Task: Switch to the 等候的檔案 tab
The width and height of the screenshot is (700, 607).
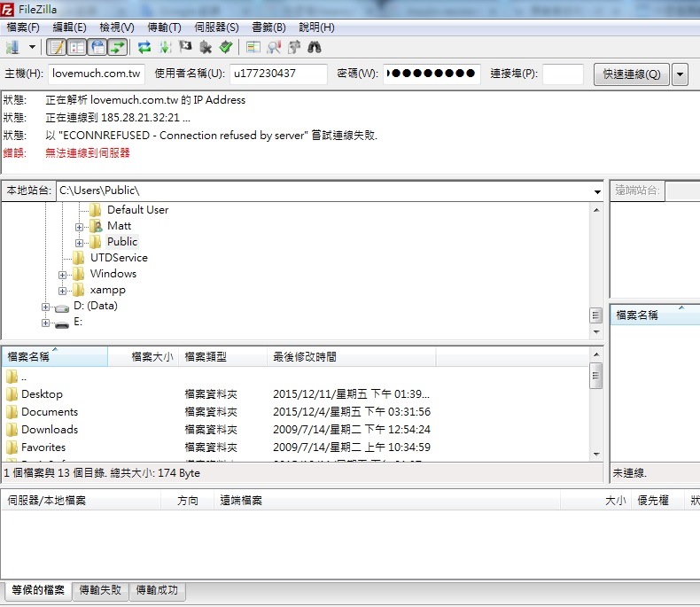Action: pyautogui.click(x=38, y=590)
